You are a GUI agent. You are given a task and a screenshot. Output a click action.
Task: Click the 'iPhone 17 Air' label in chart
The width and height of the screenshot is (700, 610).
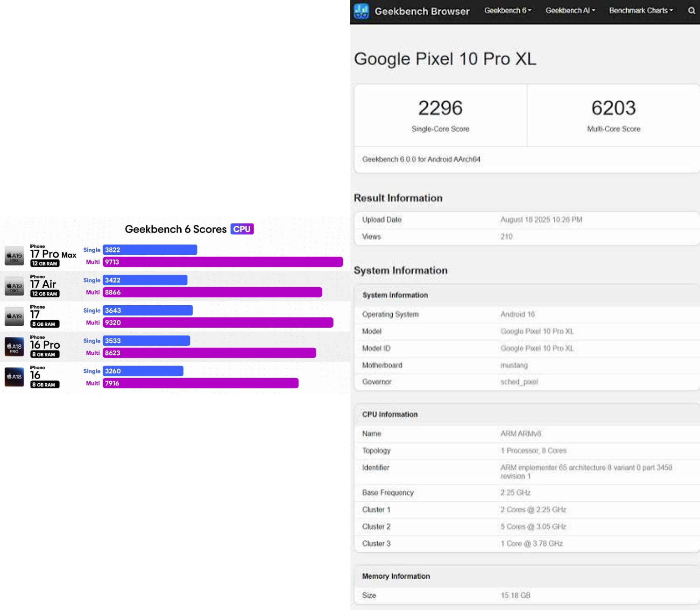click(43, 282)
